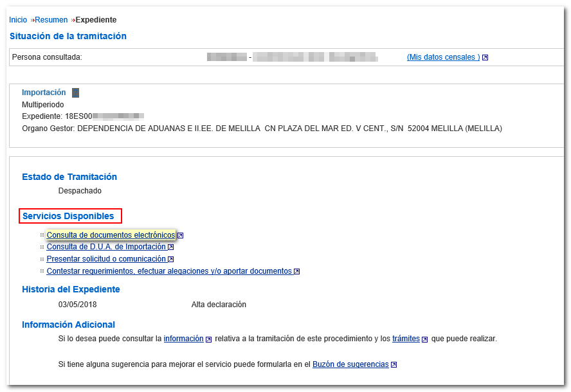The width and height of the screenshot is (571, 392).
Task: Click the external icon beside información
Action: point(209,339)
